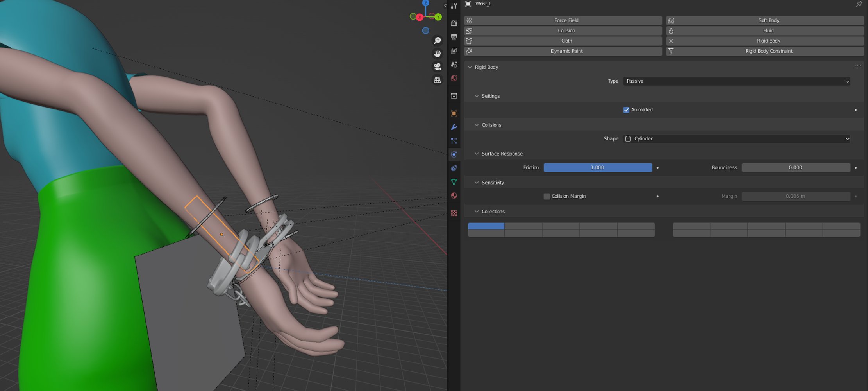Image resolution: width=868 pixels, height=391 pixels.
Task: Open the Render properties tab
Action: point(454,23)
